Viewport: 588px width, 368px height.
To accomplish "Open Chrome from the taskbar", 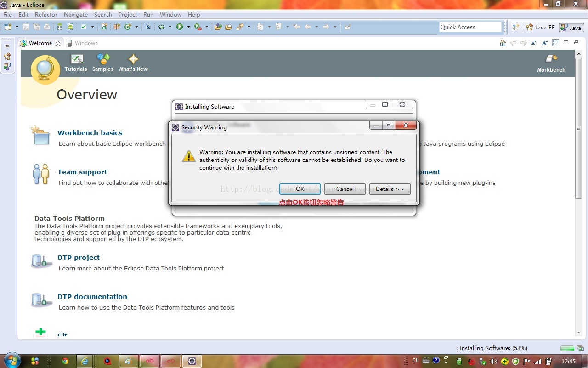I will tap(65, 361).
